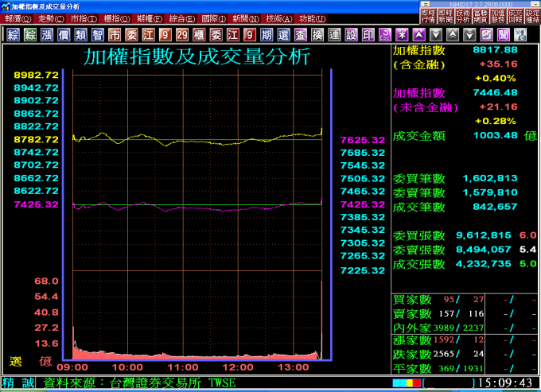The width and height of the screenshot is (541, 392).
Task: Click the 委買筆數 label
Action: tap(418, 179)
